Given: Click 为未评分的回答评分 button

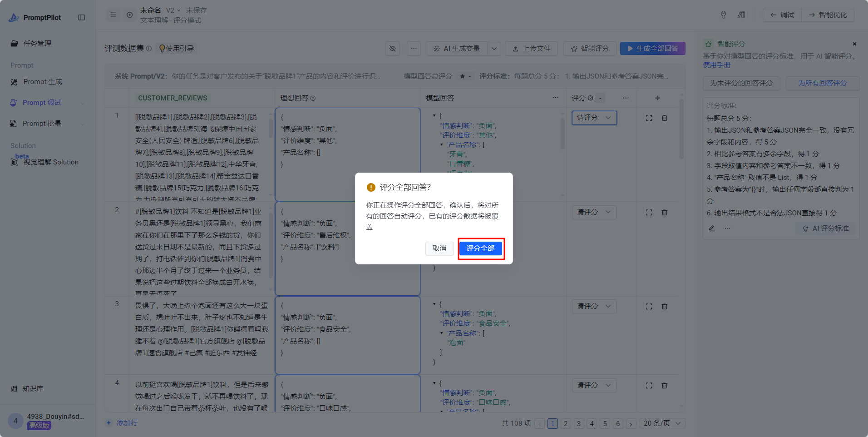Looking at the screenshot, I should (741, 83).
